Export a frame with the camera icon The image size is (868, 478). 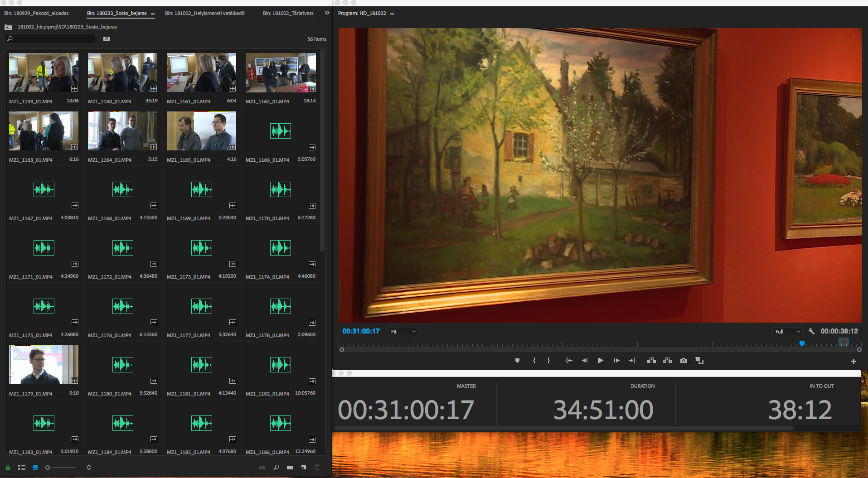pos(684,361)
